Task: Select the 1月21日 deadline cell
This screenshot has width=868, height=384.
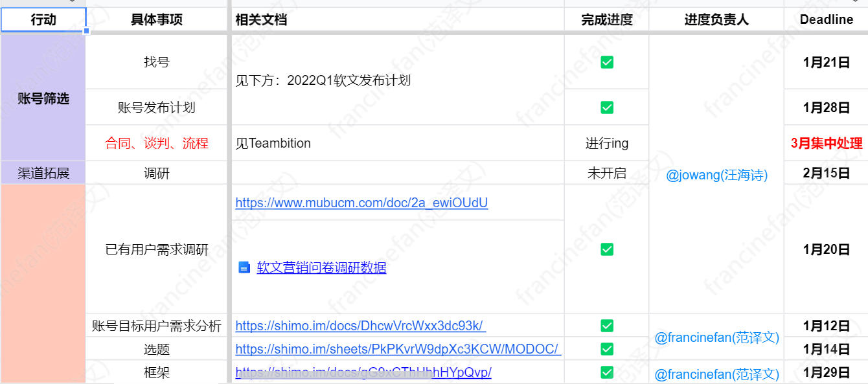Action: [x=827, y=62]
